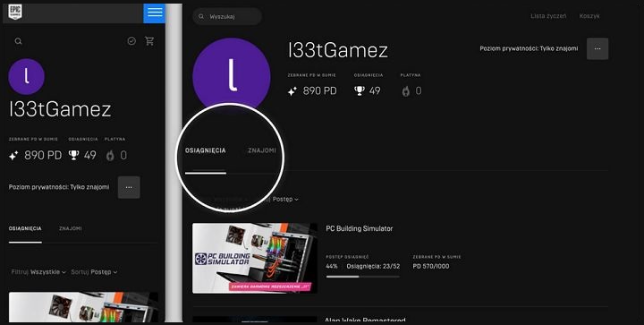Click the magnifier icon in mobile view
The width and height of the screenshot is (644, 325).
click(18, 41)
